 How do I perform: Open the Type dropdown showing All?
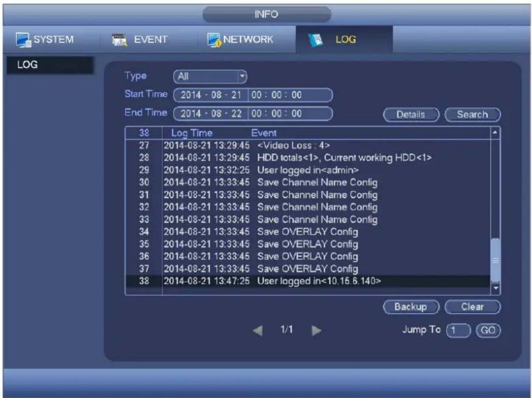pos(210,76)
